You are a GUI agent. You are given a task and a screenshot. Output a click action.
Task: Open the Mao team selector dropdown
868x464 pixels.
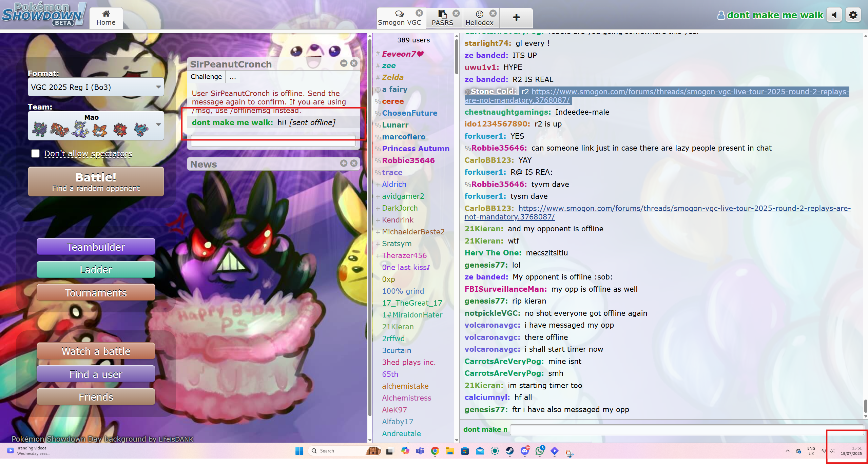96,126
